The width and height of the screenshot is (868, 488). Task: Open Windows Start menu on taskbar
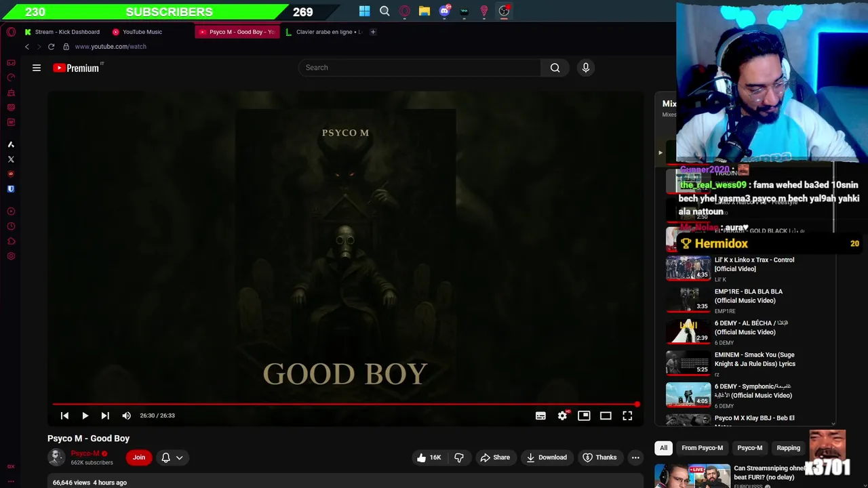[x=365, y=11]
